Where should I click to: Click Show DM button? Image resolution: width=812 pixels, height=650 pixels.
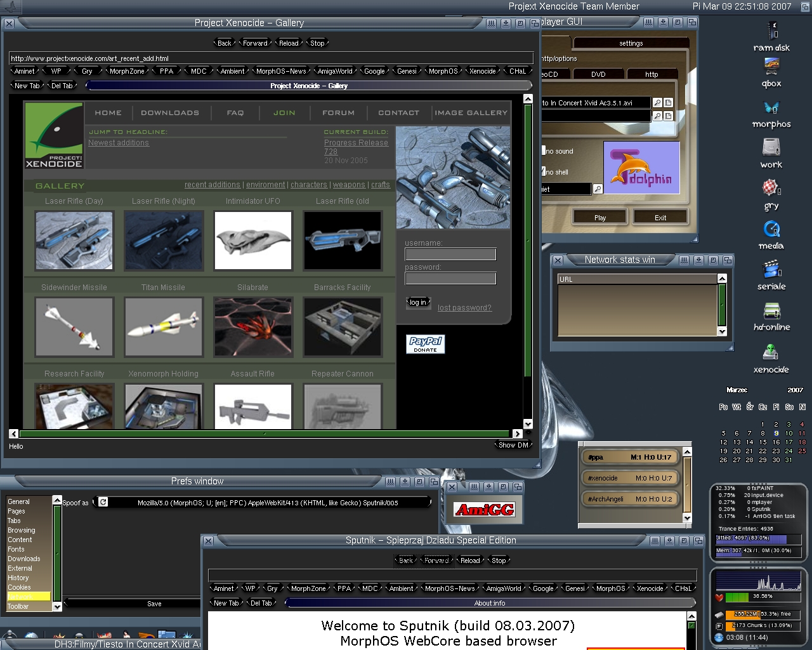point(513,445)
